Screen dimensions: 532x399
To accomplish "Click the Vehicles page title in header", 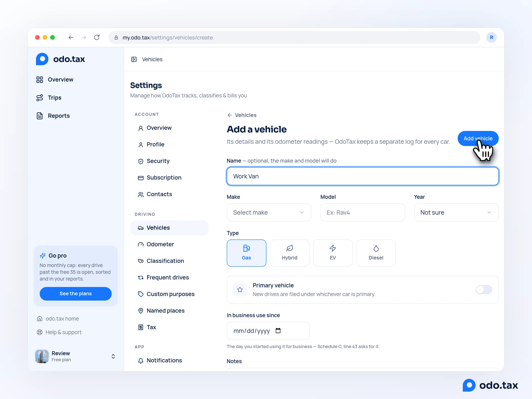I will 152,59.
